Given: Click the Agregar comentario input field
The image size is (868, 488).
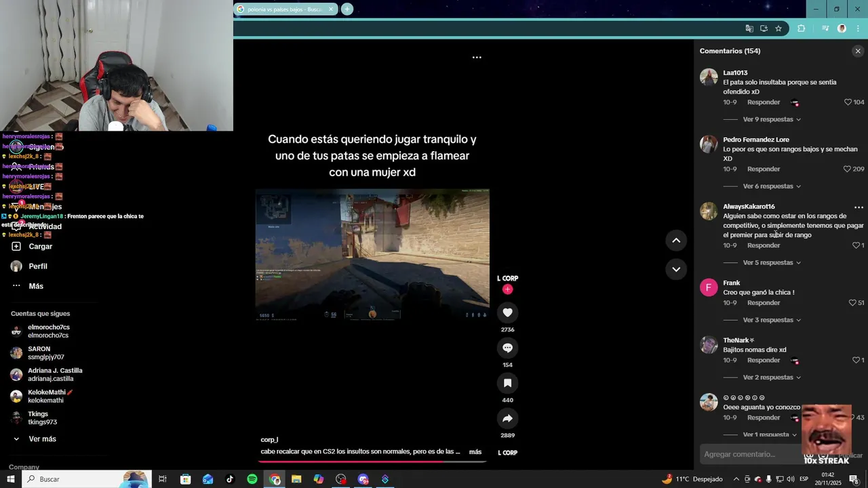Looking at the screenshot, I should [x=749, y=454].
